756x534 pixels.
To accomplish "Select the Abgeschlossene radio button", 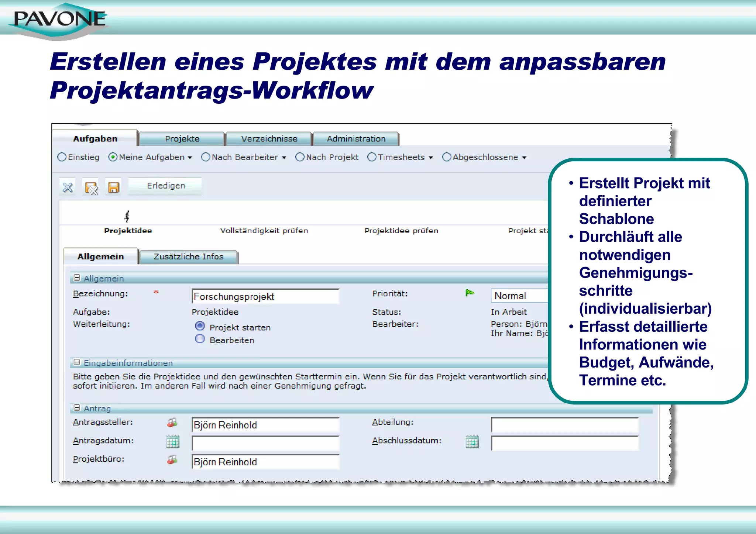I will click(x=447, y=157).
